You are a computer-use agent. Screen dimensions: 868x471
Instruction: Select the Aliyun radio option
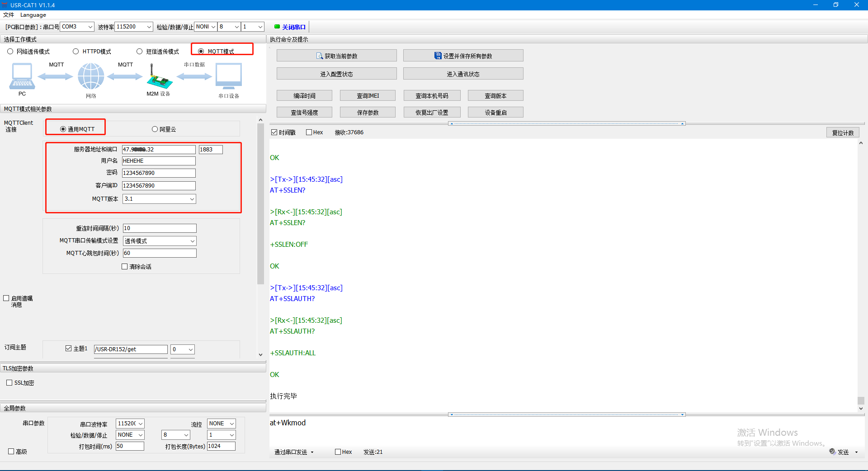click(x=155, y=129)
